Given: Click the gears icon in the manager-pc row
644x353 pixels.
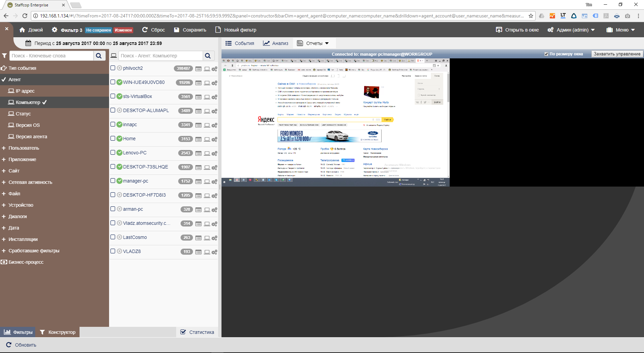Looking at the screenshot, I should click(x=214, y=182).
